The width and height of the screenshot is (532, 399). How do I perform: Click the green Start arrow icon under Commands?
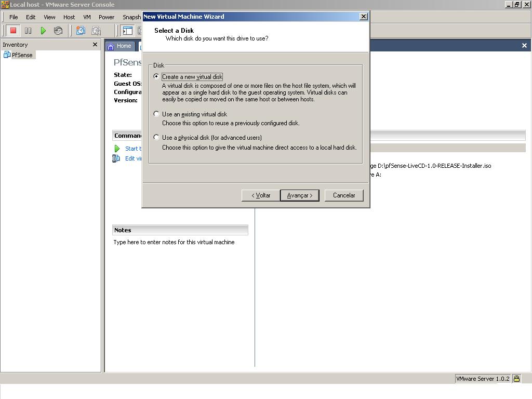117,149
